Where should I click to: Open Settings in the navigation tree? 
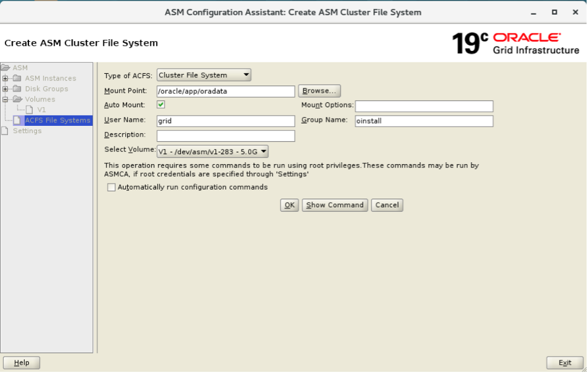click(x=27, y=131)
